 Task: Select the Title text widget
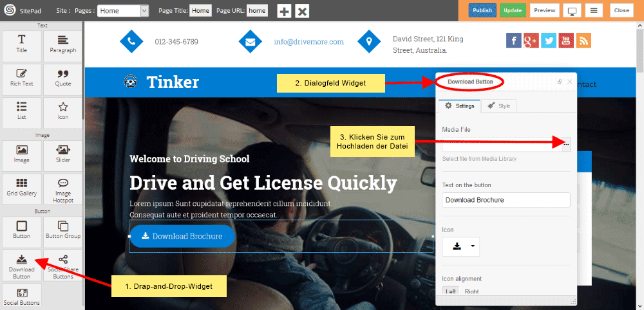(21, 46)
